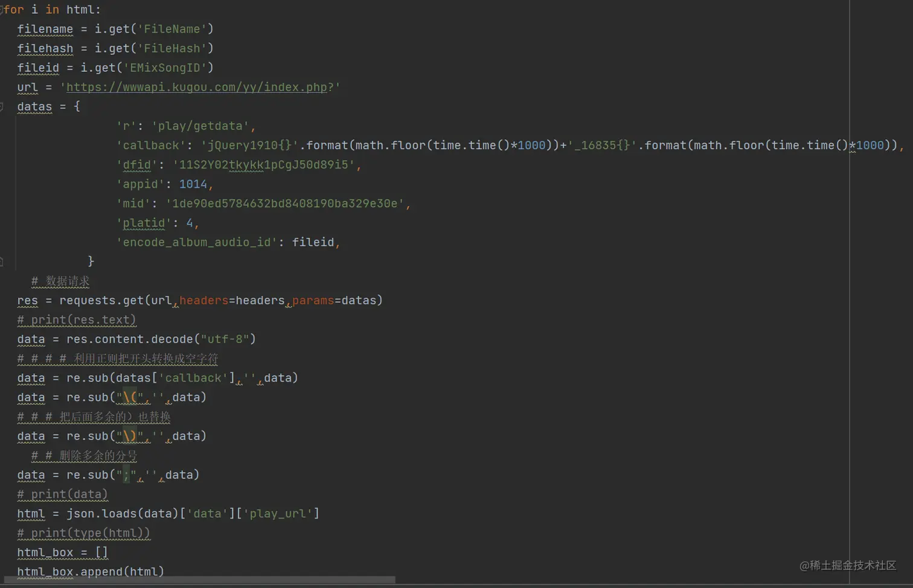
Task: Select the 'EMixSongID' string literal
Action: tap(165, 68)
